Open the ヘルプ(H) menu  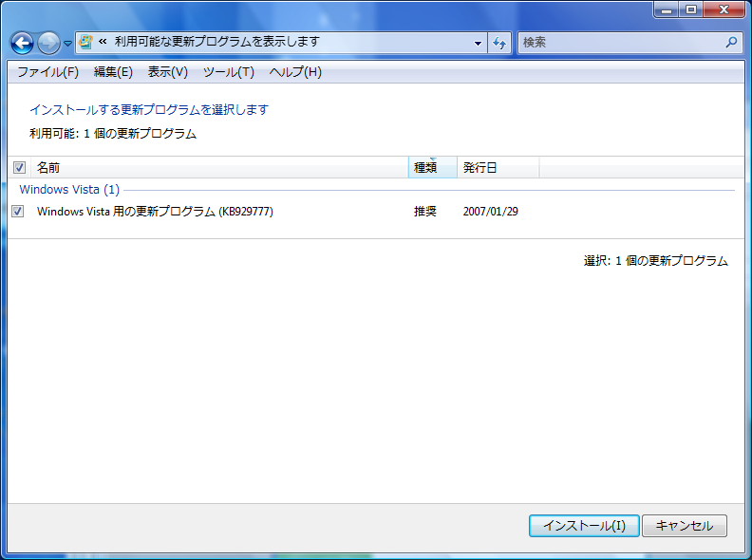pos(295,72)
